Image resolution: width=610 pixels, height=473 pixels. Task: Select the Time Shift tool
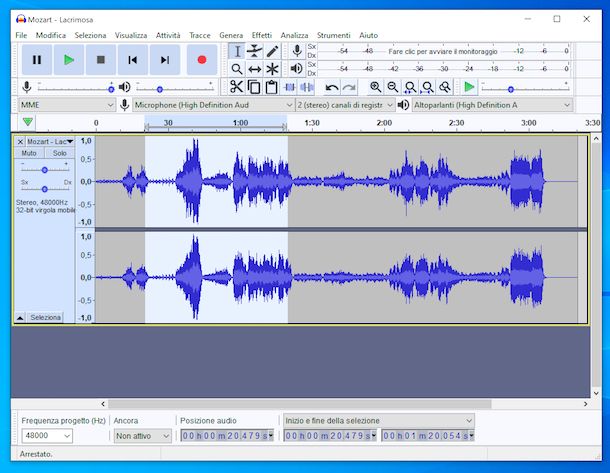coord(254,69)
